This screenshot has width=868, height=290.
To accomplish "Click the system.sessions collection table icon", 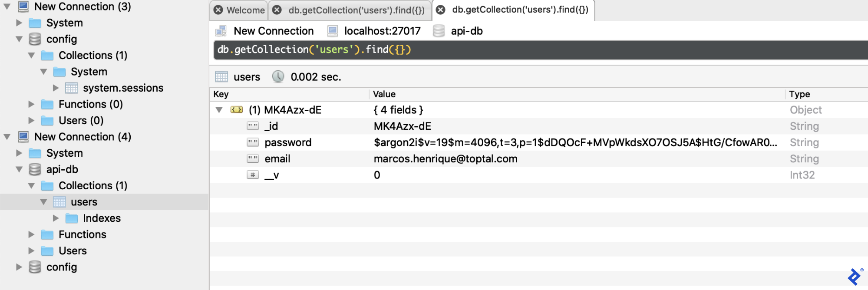I will [x=72, y=88].
